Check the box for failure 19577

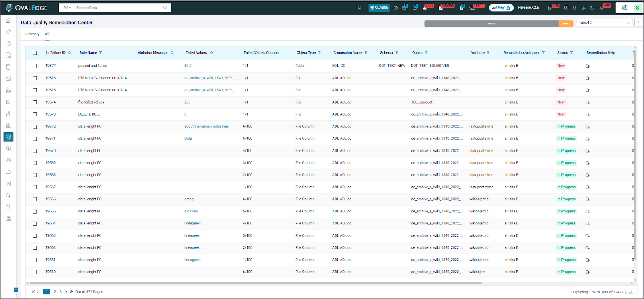pyautogui.click(x=35, y=66)
